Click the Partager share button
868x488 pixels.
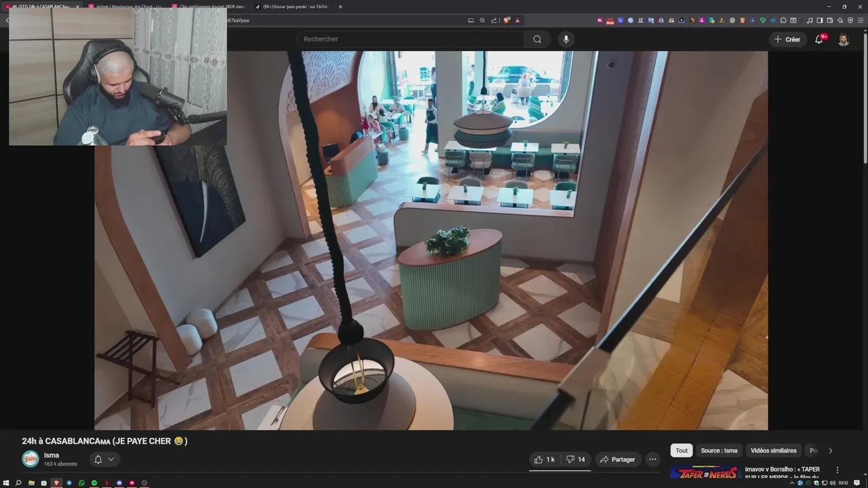click(618, 460)
